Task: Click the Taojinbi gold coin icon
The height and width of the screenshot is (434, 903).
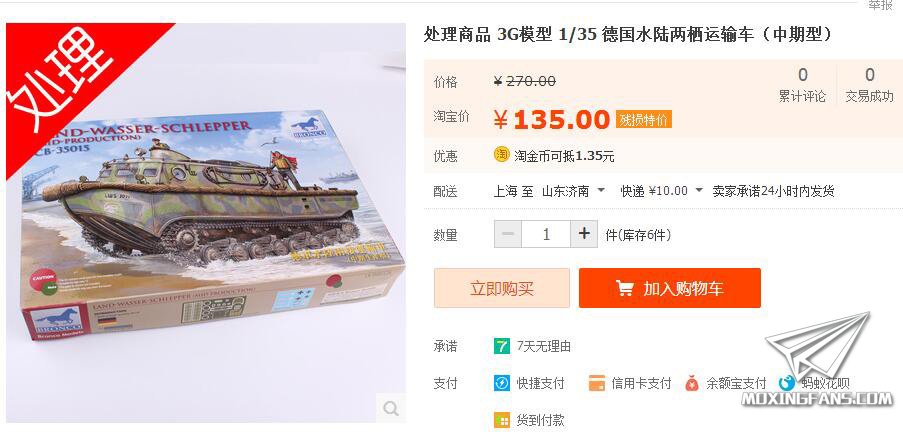Action: [502, 155]
